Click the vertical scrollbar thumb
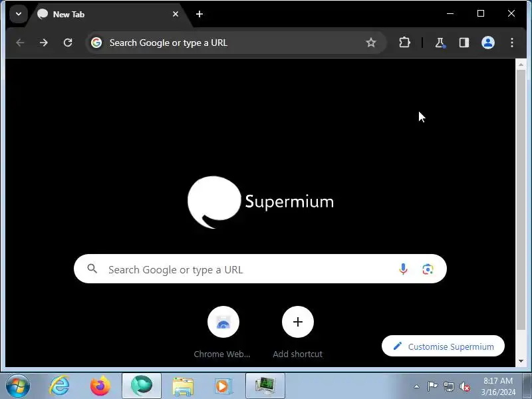The width and height of the screenshot is (532, 399). tap(521, 199)
